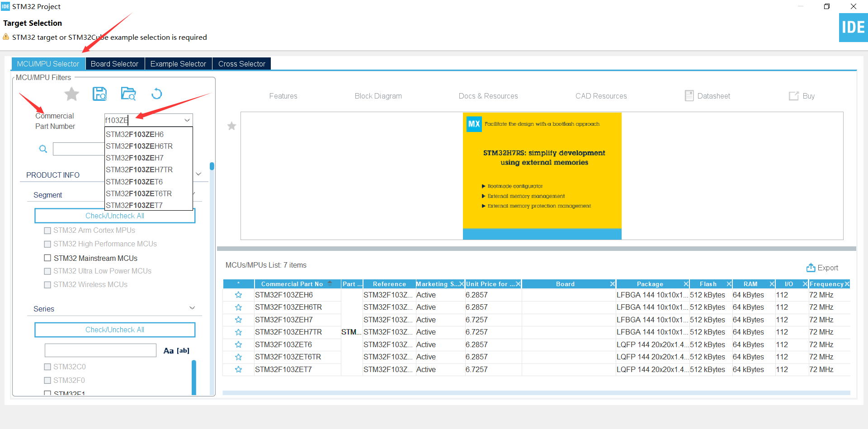868x429 pixels.
Task: Click the Series list vertical scrollbar
Action: point(194,377)
